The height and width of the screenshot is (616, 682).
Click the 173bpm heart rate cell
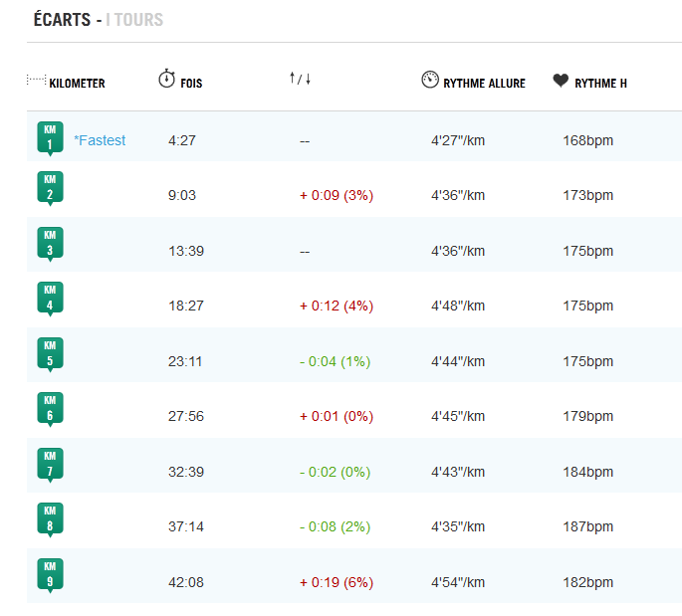click(588, 195)
